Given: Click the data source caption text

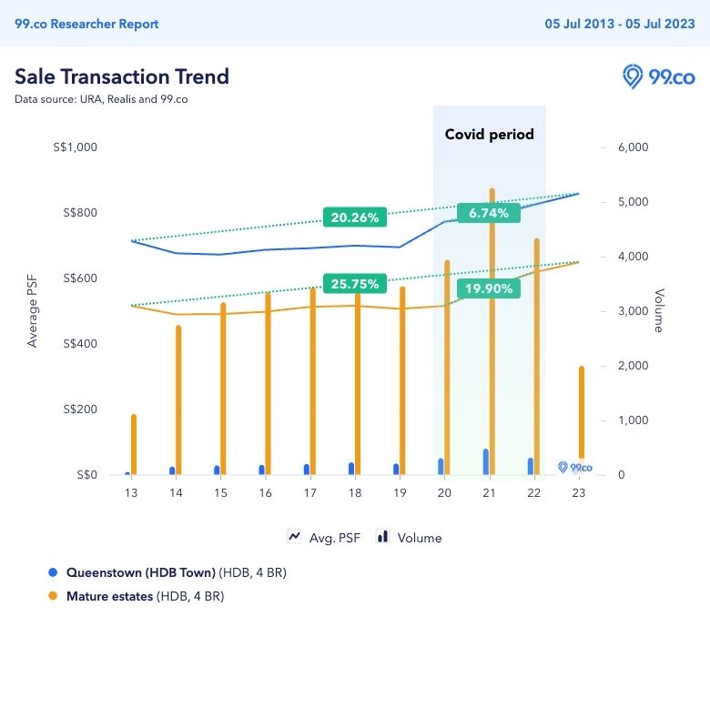Looking at the screenshot, I should click(x=101, y=99).
